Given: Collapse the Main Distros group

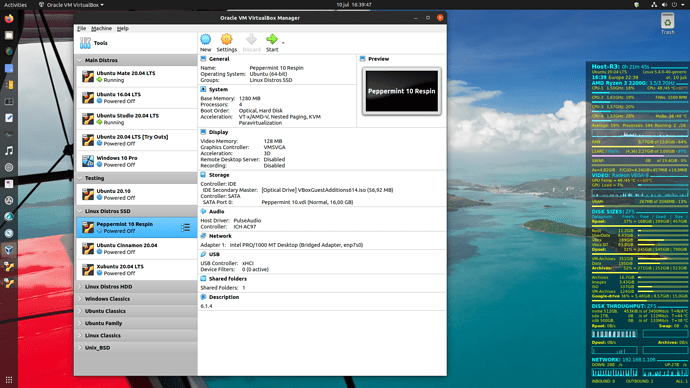Looking at the screenshot, I should coord(80,60).
